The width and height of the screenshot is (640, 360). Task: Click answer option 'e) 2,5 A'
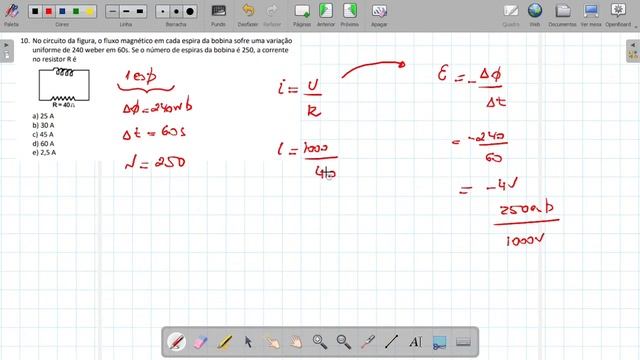click(x=44, y=153)
